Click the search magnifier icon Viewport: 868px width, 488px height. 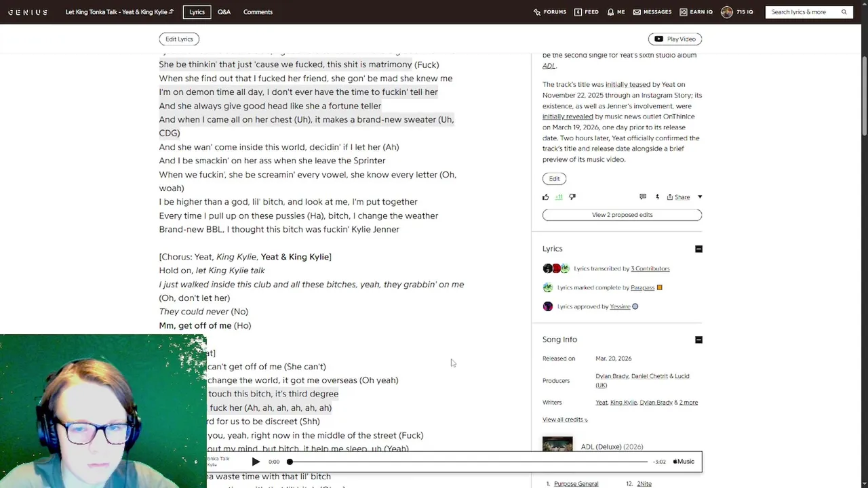(844, 12)
